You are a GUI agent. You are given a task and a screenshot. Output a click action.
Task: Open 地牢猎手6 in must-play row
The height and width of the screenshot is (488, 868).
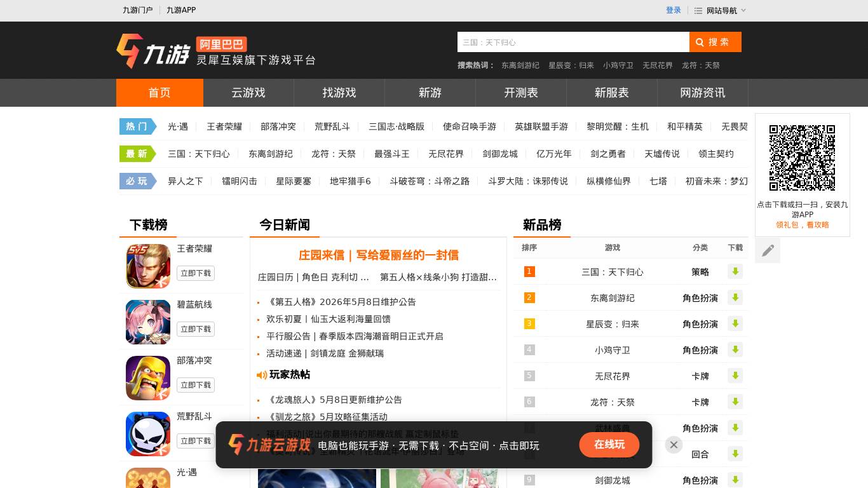350,181
